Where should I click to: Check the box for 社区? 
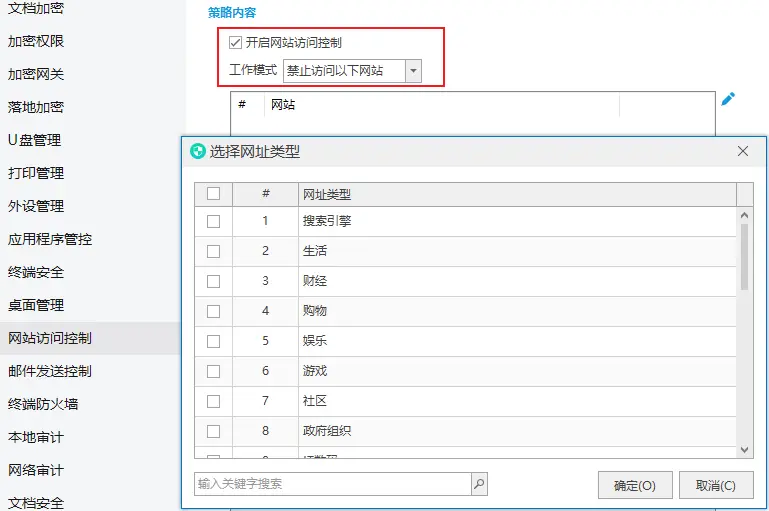click(x=213, y=401)
